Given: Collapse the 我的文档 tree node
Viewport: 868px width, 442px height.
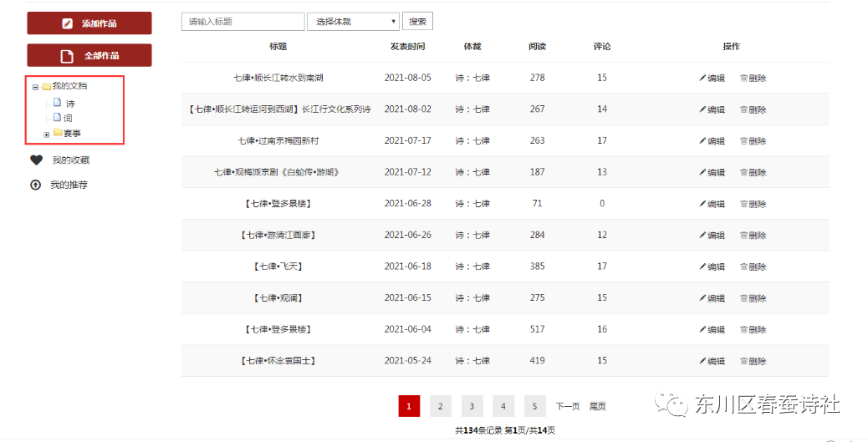Looking at the screenshot, I should pyautogui.click(x=35, y=87).
